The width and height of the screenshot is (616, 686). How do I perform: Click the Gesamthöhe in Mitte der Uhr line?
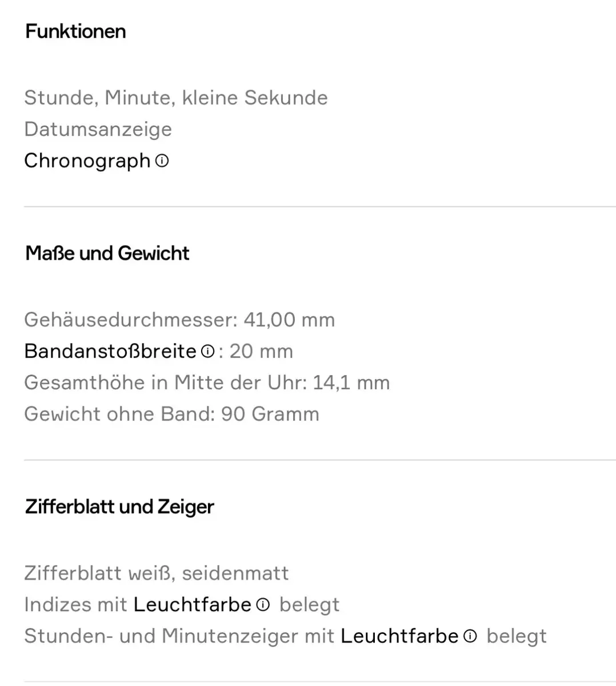pyautogui.click(x=207, y=382)
